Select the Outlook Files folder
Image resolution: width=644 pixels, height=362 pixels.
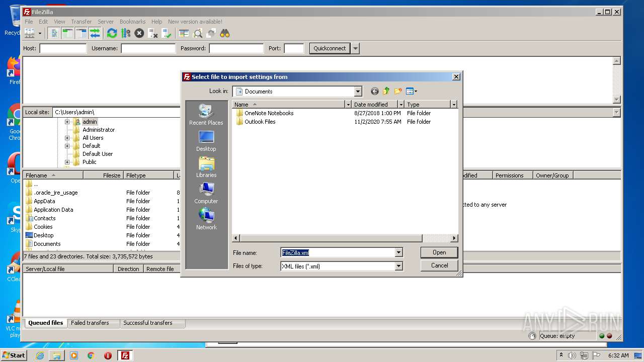(x=260, y=122)
